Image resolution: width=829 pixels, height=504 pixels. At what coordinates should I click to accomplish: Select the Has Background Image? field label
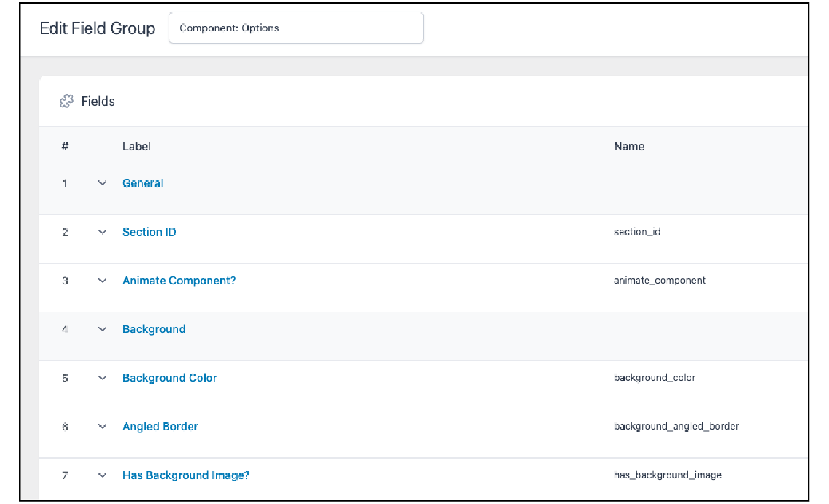click(x=186, y=475)
